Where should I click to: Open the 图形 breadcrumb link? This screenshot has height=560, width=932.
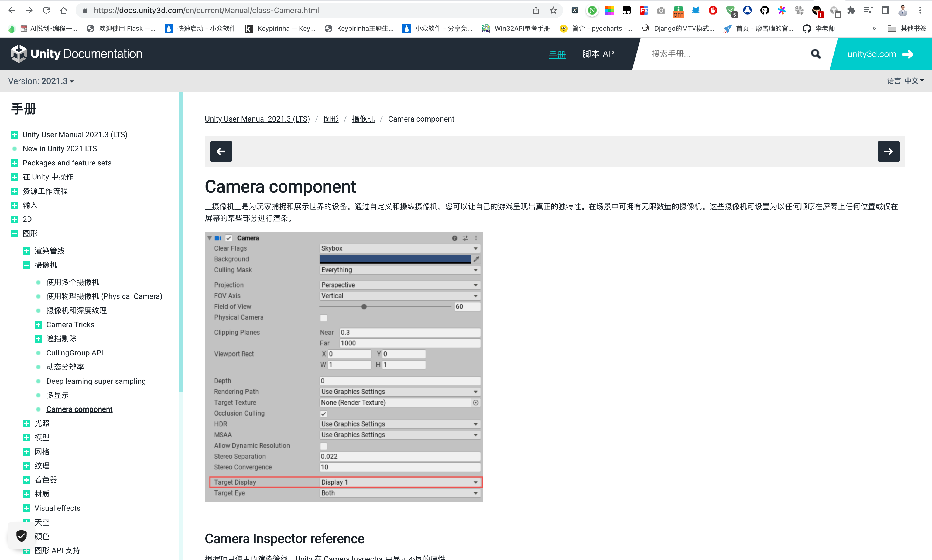coord(331,119)
